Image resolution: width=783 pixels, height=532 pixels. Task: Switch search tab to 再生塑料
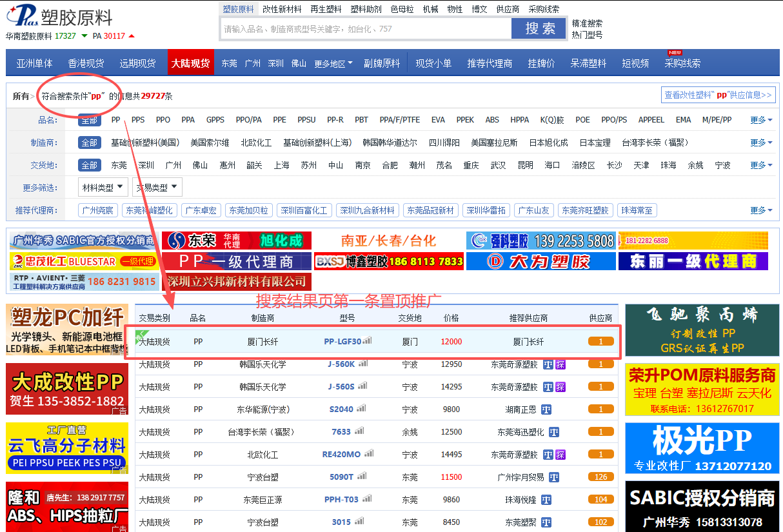[326, 9]
